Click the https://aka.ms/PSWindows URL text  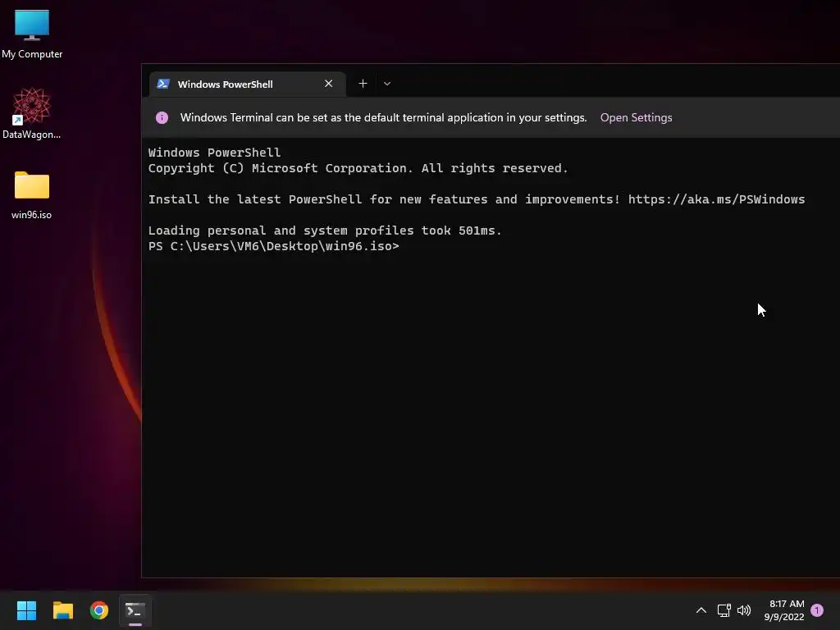coord(716,199)
